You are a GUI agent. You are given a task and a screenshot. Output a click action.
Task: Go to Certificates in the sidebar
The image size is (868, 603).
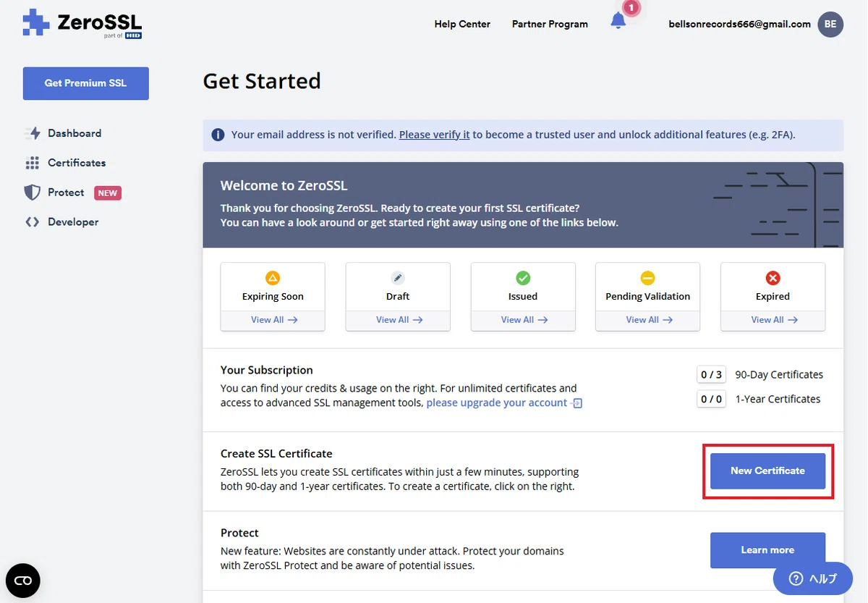coord(77,163)
